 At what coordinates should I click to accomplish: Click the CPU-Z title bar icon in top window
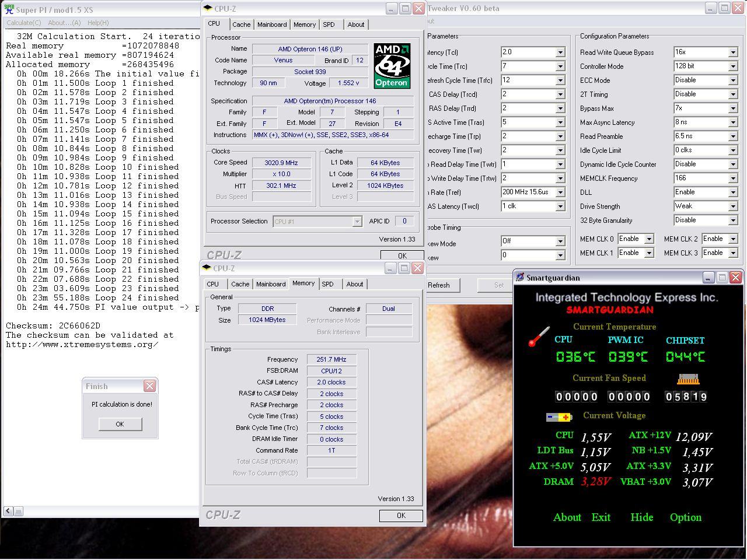pyautogui.click(x=208, y=8)
